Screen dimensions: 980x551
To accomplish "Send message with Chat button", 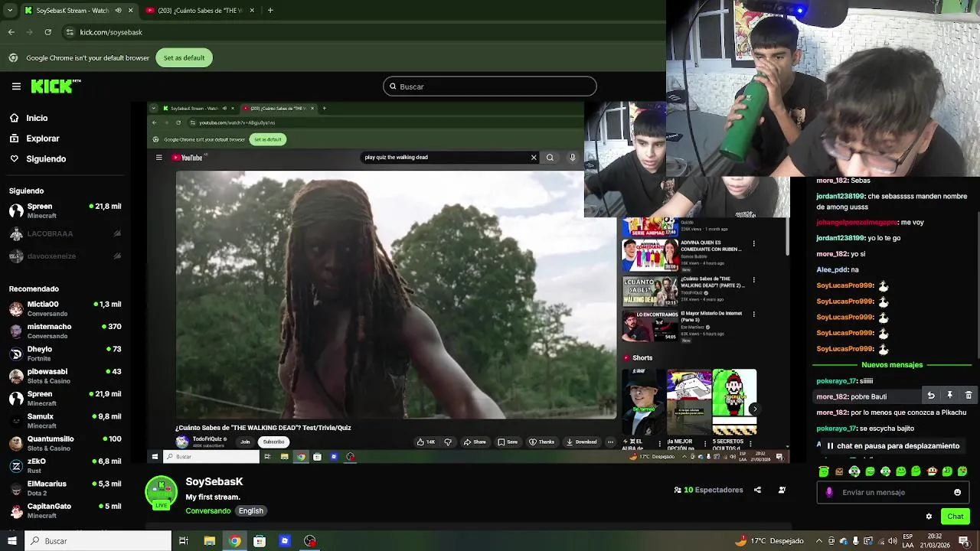I will click(955, 517).
